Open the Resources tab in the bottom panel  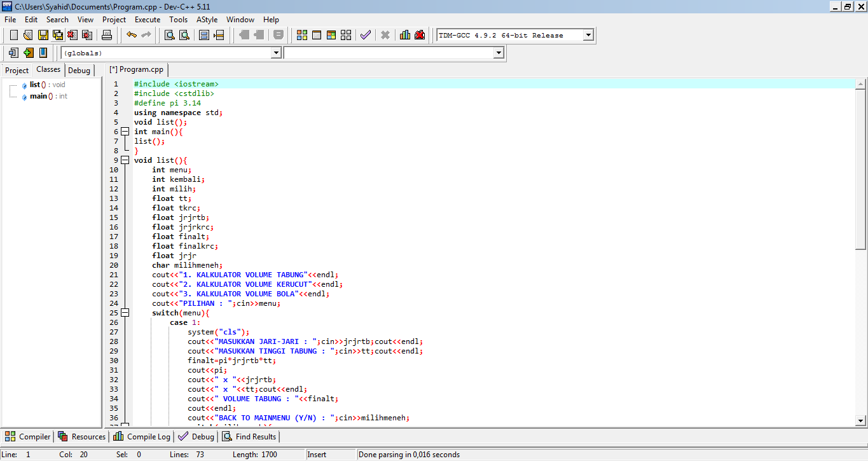[x=81, y=437]
